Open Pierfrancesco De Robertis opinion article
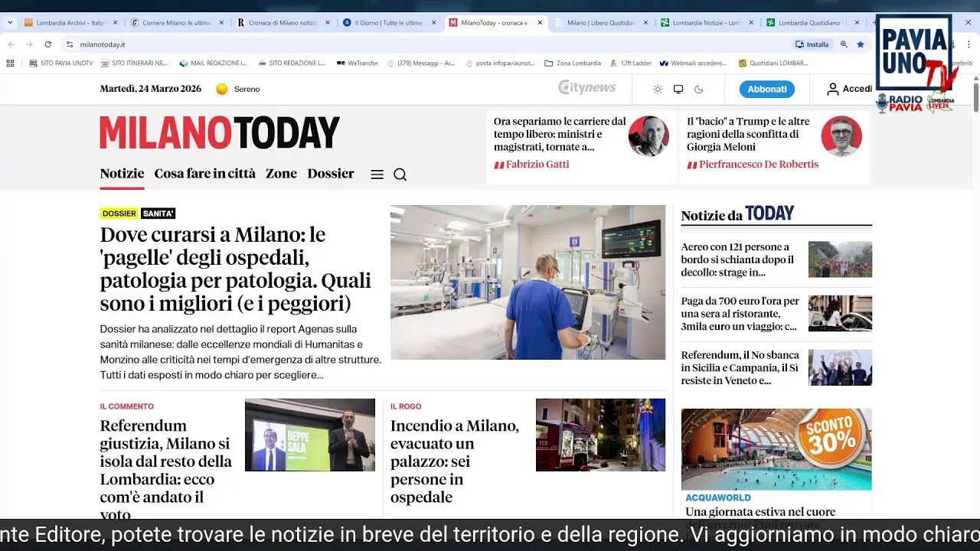980x551 pixels. (748, 134)
